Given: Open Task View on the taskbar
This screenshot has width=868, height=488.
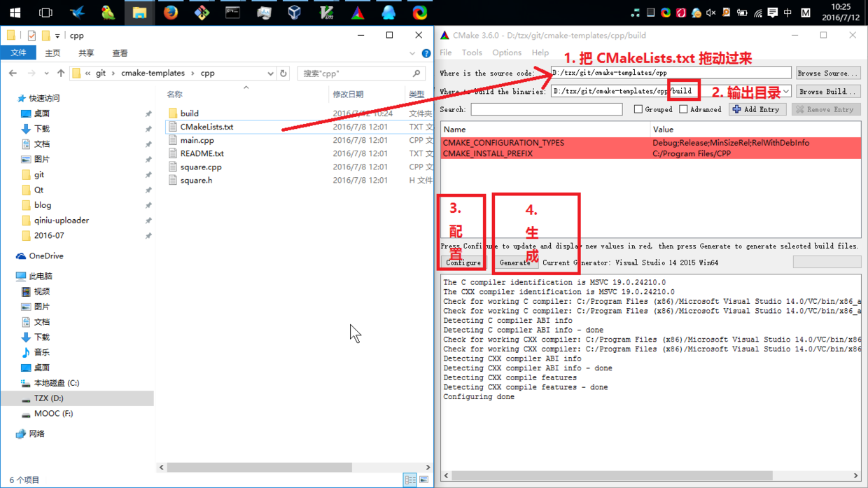Looking at the screenshot, I should tap(45, 13).
